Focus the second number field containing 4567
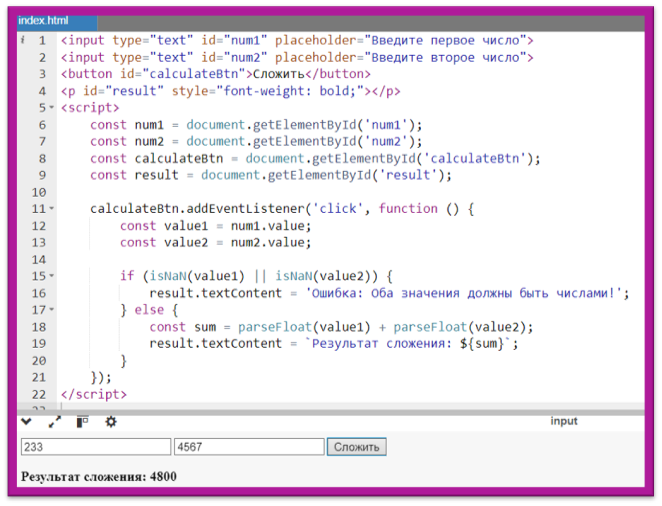Screen dimensions: 662x506 (248, 447)
